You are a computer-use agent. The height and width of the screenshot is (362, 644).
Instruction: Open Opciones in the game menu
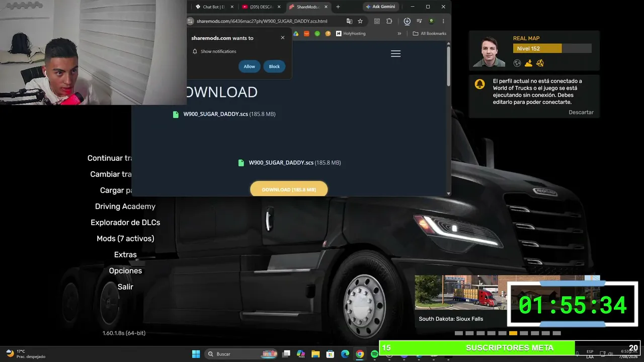point(125,270)
